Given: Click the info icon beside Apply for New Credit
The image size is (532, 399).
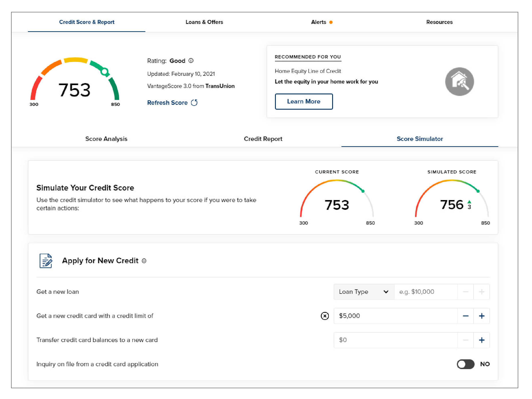Looking at the screenshot, I should (x=144, y=261).
